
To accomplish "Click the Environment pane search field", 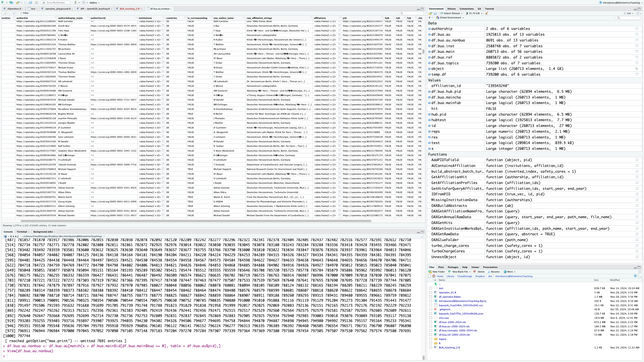I will click(628, 18).
